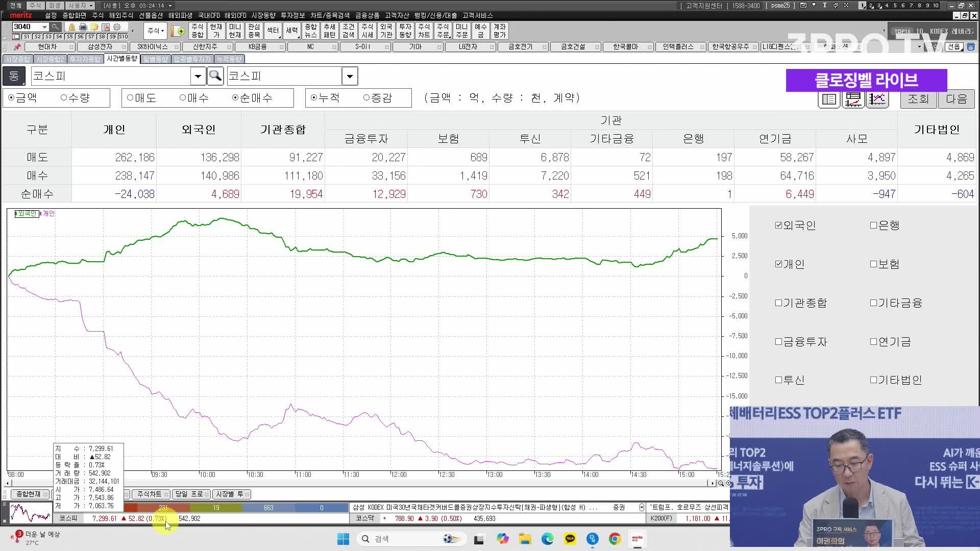Image resolution: width=980 pixels, height=551 pixels.
Task: Click the 주식차트 toolbar button
Action: [424, 31]
